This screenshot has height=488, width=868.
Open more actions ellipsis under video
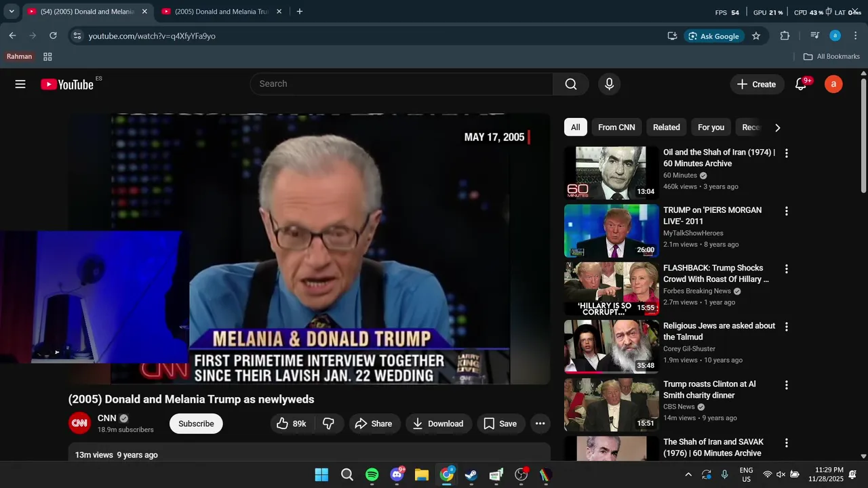coord(540,424)
